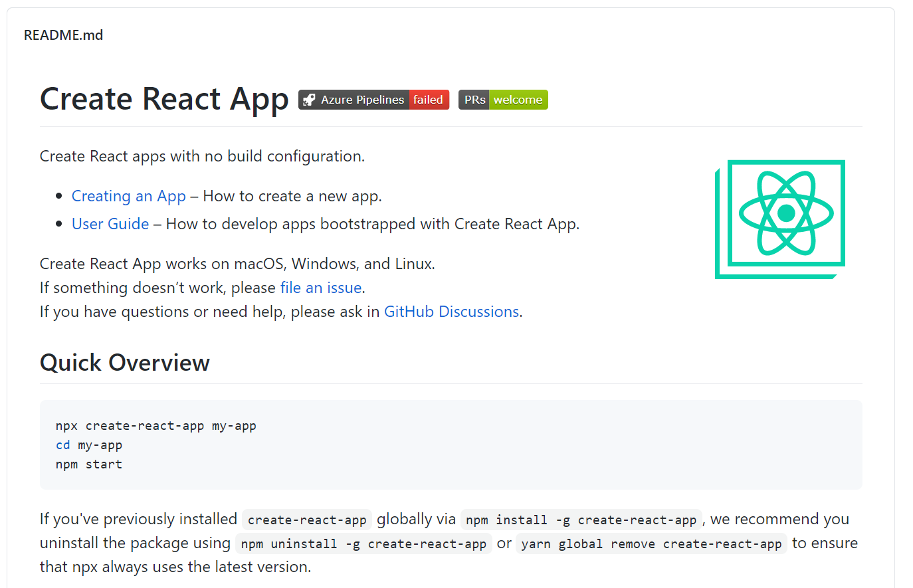
Task: Click the README.md file header
Action: pos(64,35)
